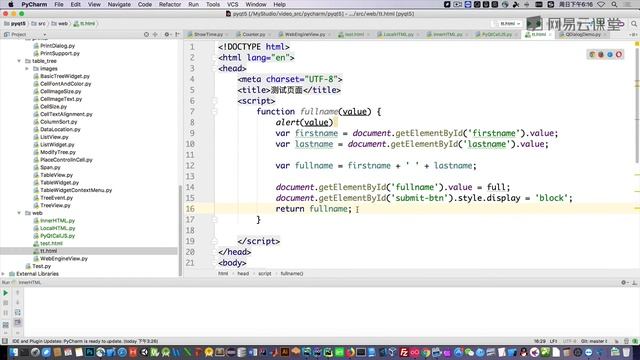This screenshot has height=360, width=640.
Task: Rerun InnerHTML with green play icon
Action: coord(6,293)
